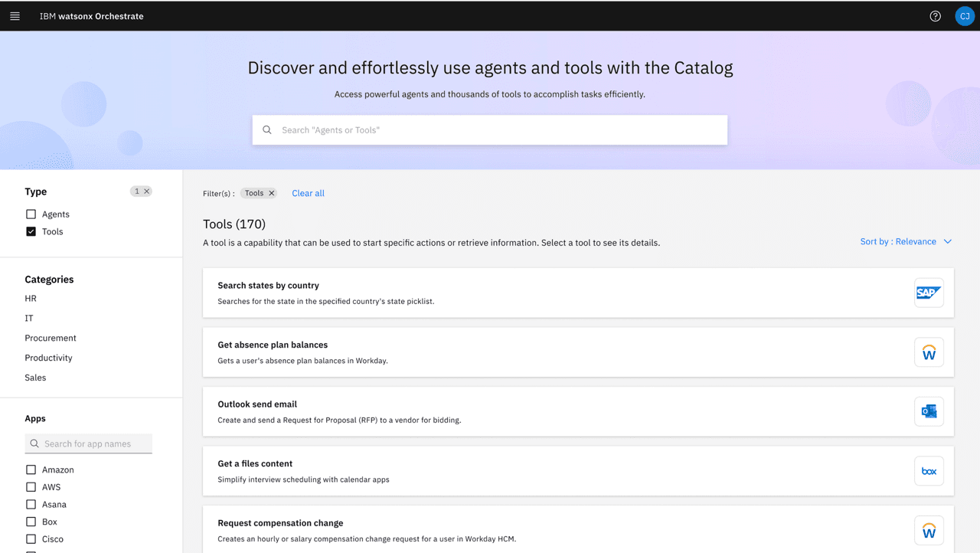Open the Search states by country tool
980x553 pixels.
pos(578,293)
